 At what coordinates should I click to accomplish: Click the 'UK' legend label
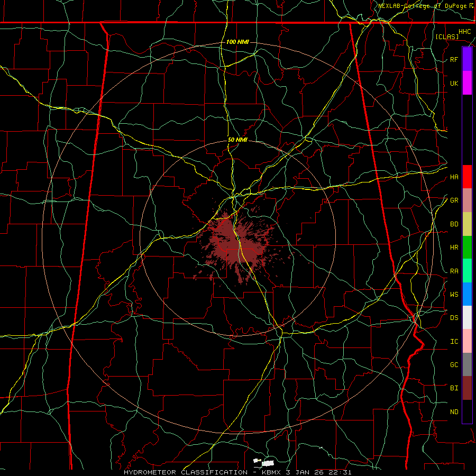click(x=454, y=83)
